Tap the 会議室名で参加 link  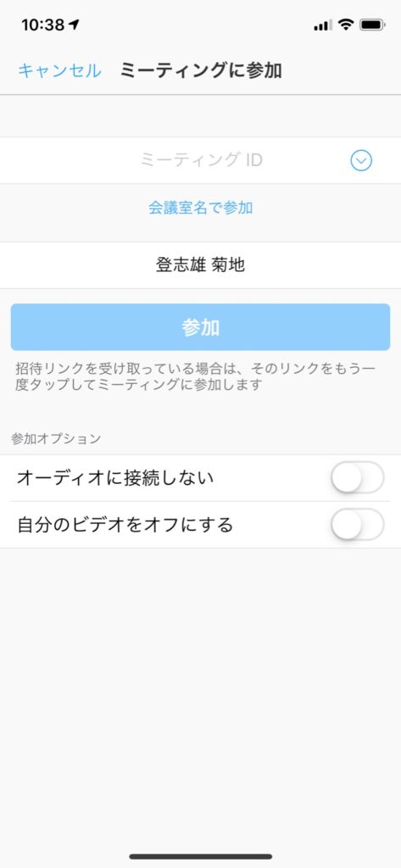(x=200, y=208)
